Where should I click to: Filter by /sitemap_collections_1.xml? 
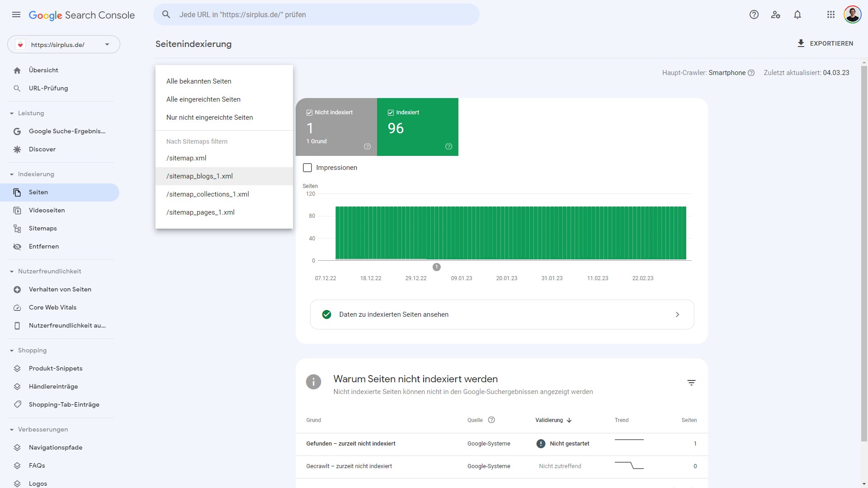tap(224, 194)
